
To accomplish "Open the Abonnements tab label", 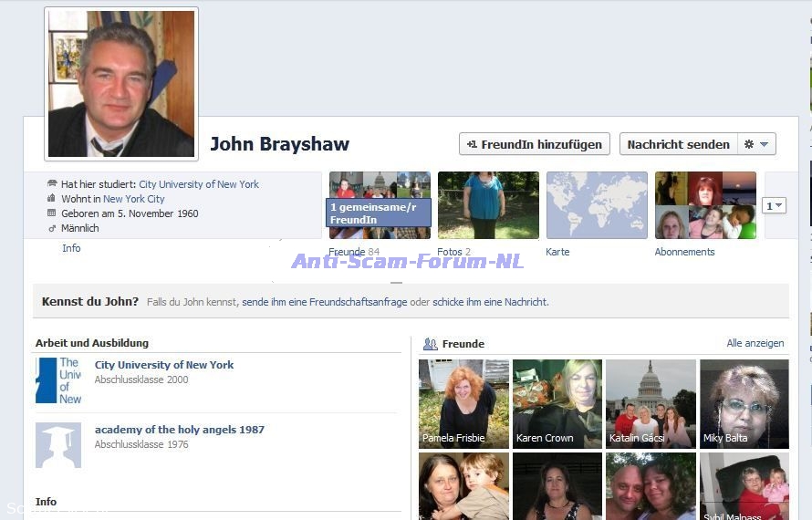I will click(x=684, y=252).
